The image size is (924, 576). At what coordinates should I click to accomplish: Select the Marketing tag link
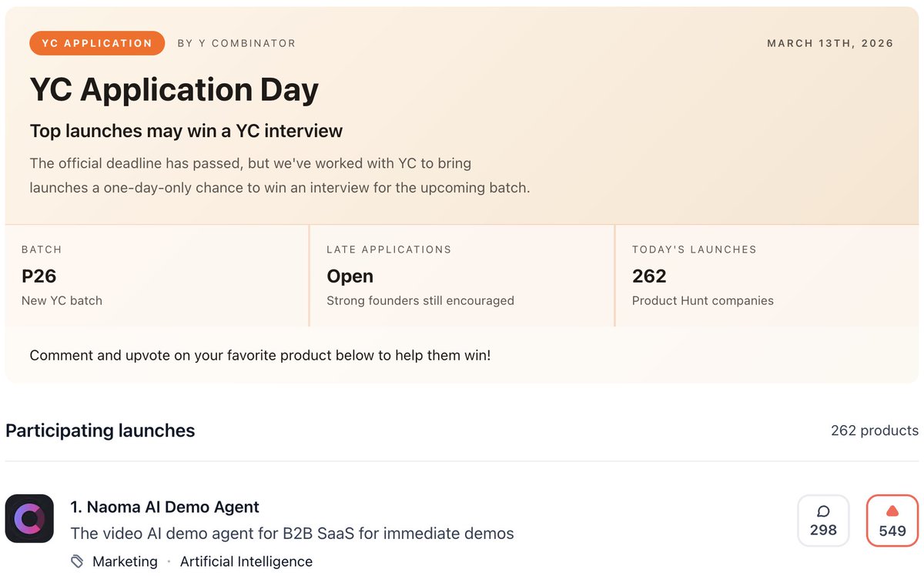point(125,561)
